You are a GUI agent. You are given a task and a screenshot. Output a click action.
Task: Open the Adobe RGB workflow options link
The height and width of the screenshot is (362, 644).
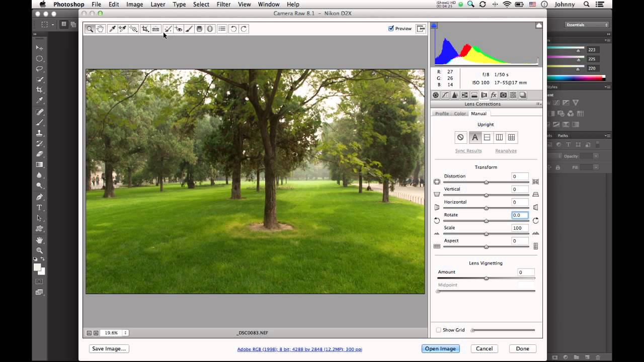coord(299,349)
